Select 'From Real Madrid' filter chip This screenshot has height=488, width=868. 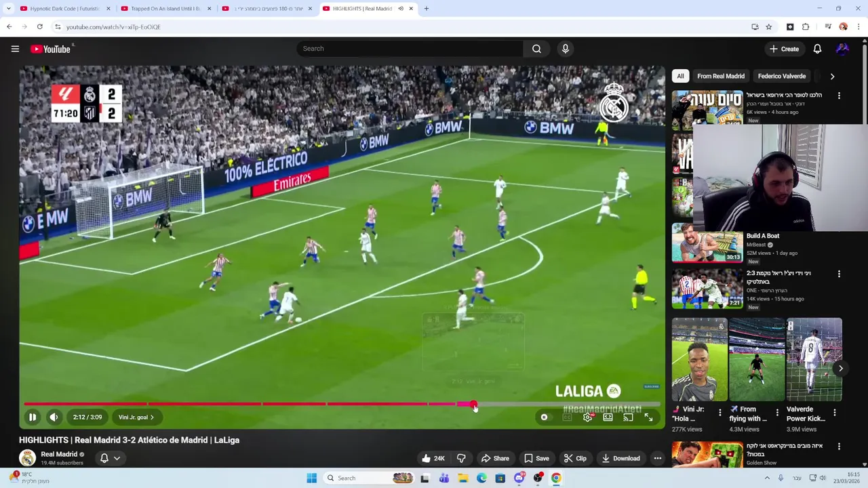(721, 76)
